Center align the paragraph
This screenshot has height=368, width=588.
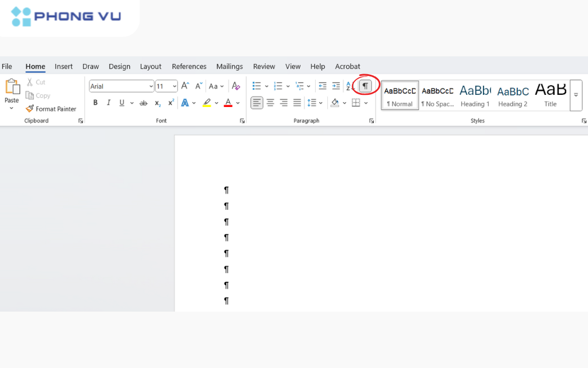pyautogui.click(x=270, y=103)
